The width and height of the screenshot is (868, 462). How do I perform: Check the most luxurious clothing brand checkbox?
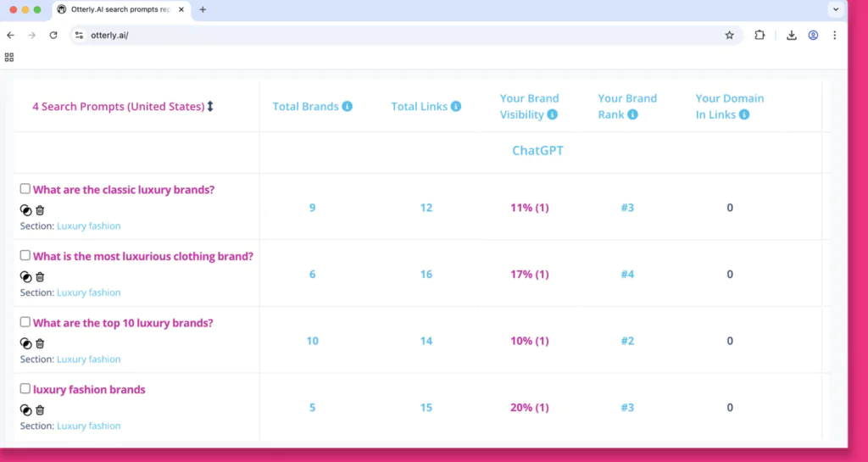(25, 255)
